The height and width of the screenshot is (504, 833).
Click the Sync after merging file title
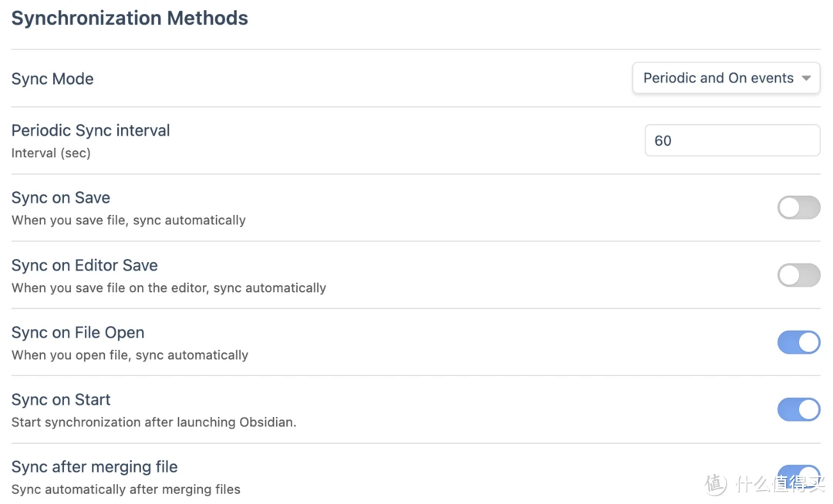(95, 467)
